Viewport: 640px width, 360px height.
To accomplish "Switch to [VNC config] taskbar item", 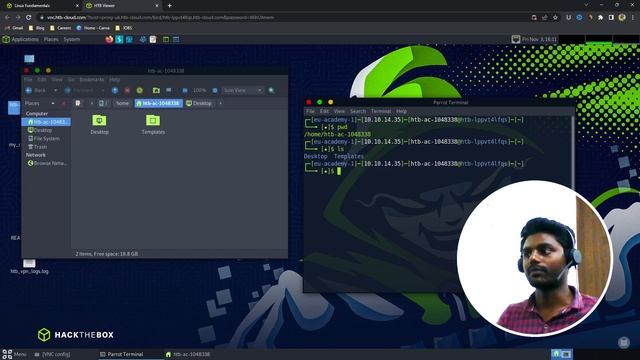I will [52, 354].
